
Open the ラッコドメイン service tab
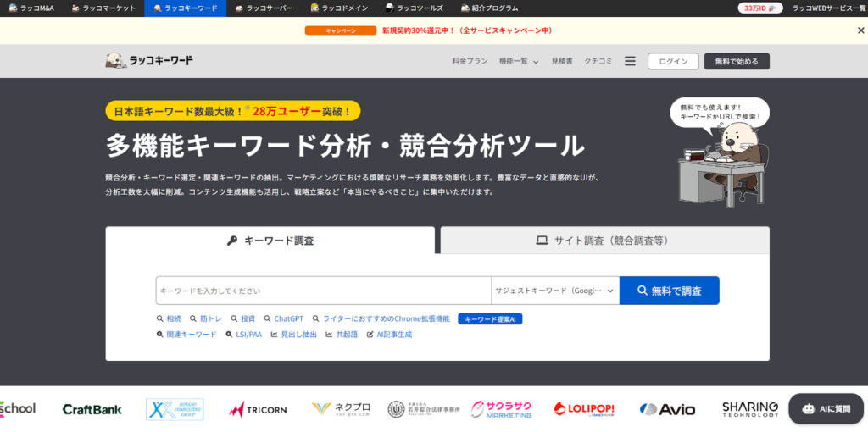point(339,8)
